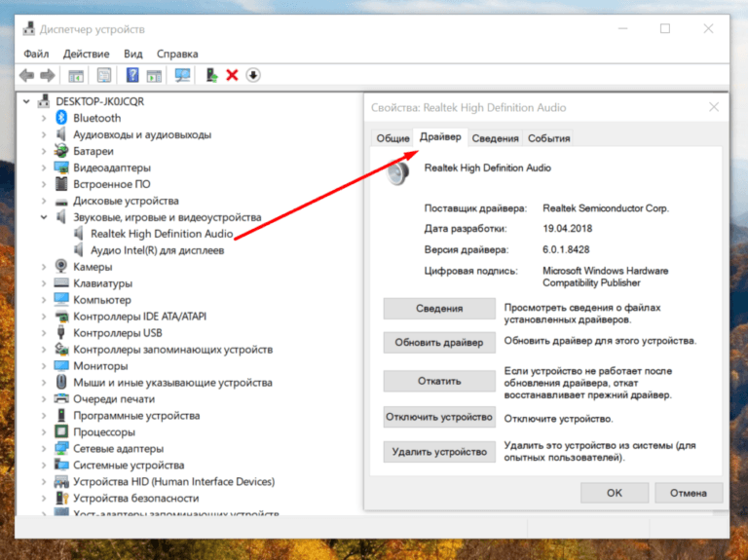Click the Откатить button
The height and width of the screenshot is (560, 748).
[x=439, y=381]
